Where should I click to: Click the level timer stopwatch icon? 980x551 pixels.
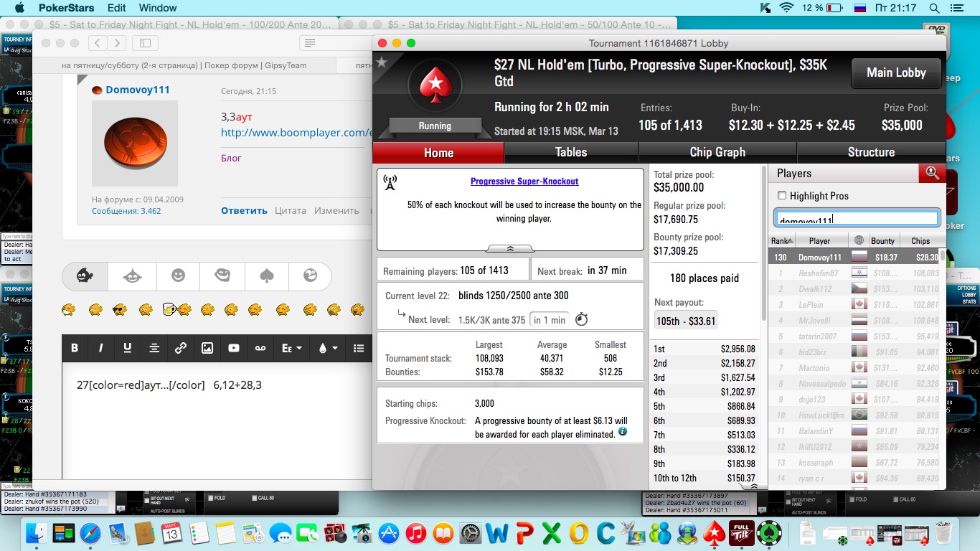point(582,319)
